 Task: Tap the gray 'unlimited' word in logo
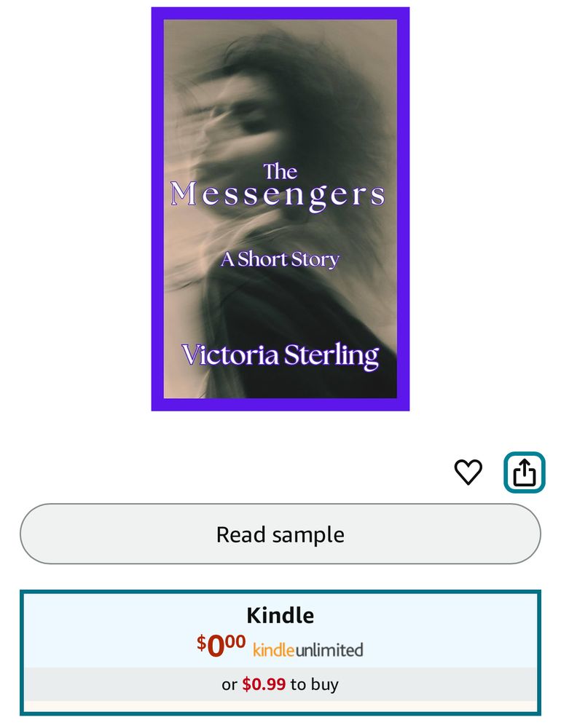point(329,649)
